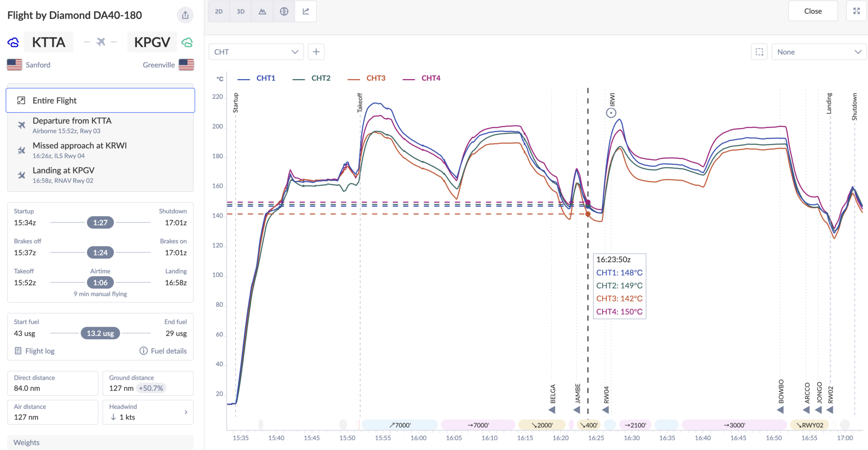Expand the Headwind details chevron

click(186, 412)
